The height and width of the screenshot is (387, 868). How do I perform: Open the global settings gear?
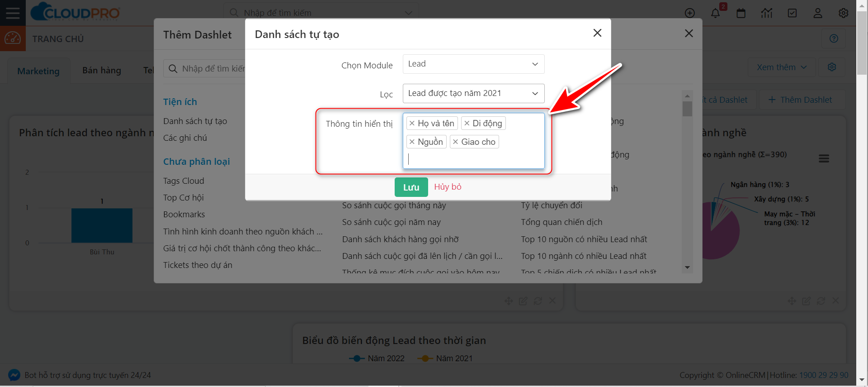844,13
